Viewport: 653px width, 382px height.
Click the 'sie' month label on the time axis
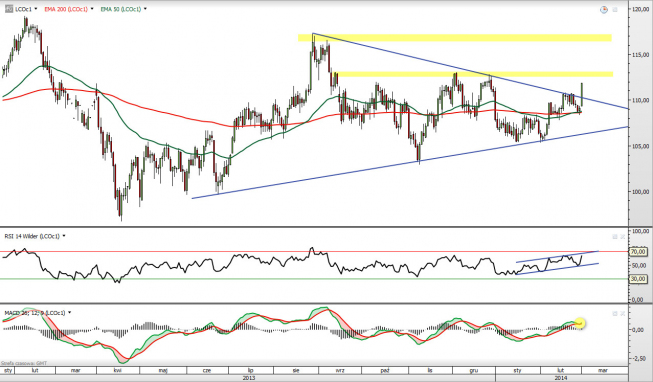(x=296, y=370)
